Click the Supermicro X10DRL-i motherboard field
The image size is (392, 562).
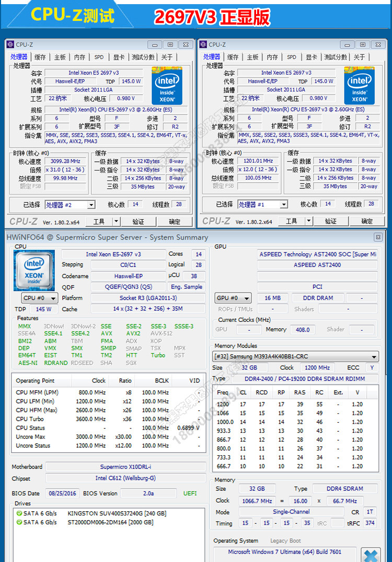125,467
